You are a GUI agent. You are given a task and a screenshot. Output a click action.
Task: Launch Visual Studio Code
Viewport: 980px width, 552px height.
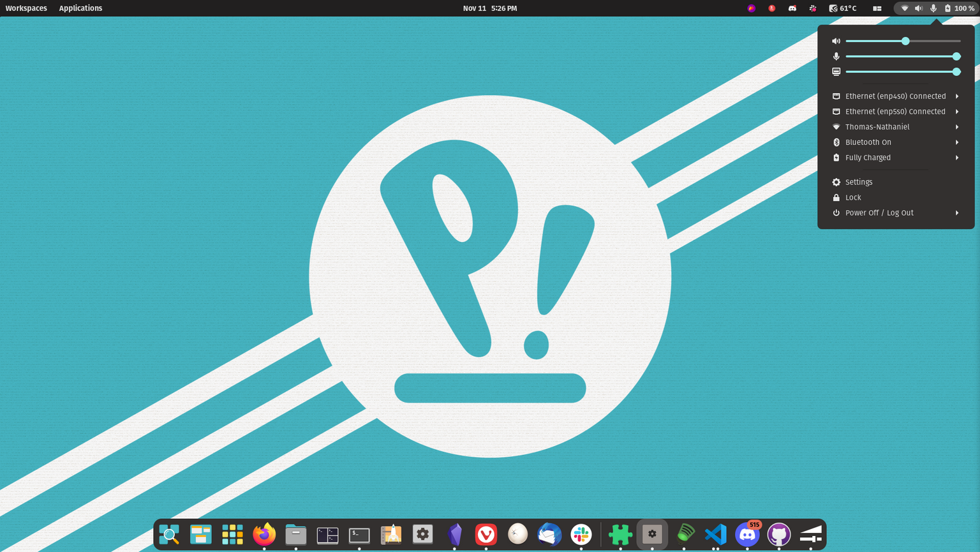(x=715, y=534)
